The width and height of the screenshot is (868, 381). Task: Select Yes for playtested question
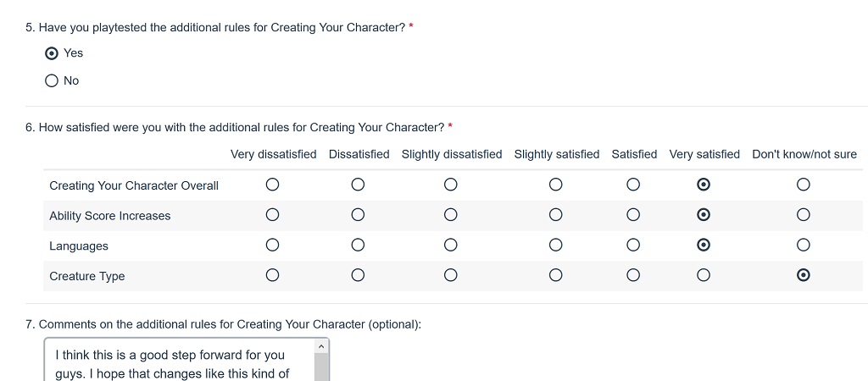click(52, 53)
